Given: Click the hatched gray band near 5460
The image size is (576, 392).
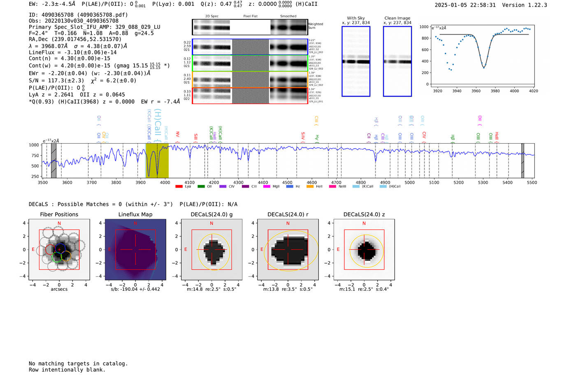Looking at the screenshot, I should pos(523,160).
